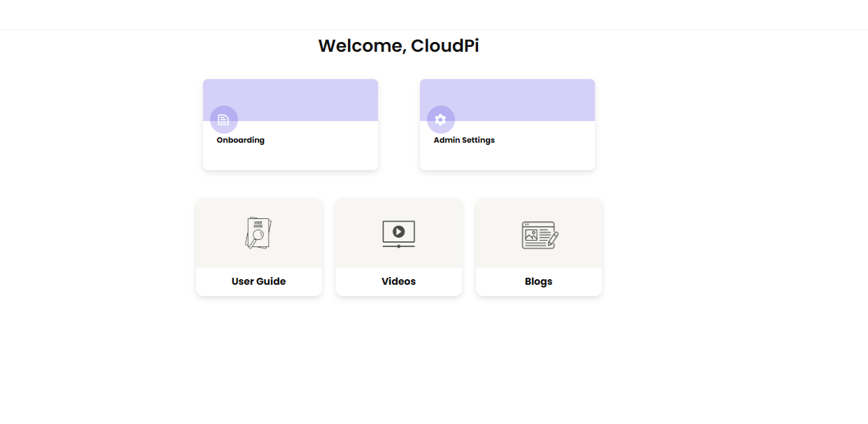Open the Onboarding card label

click(x=241, y=140)
